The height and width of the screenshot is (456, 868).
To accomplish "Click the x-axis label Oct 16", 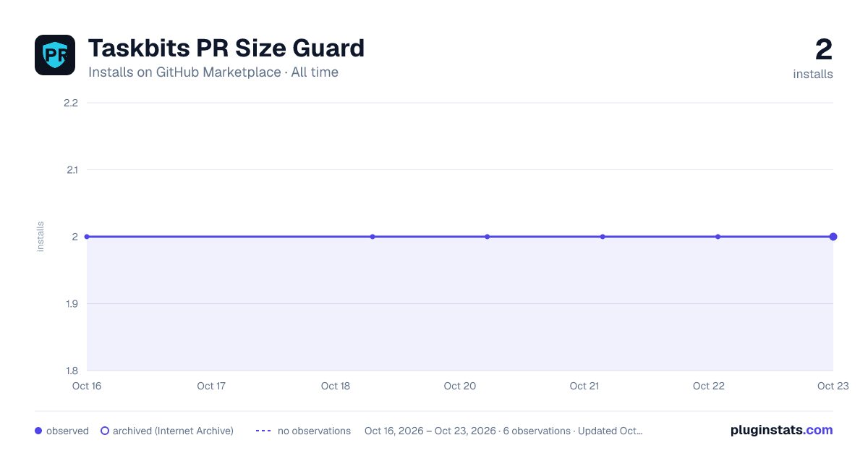I will point(87,386).
